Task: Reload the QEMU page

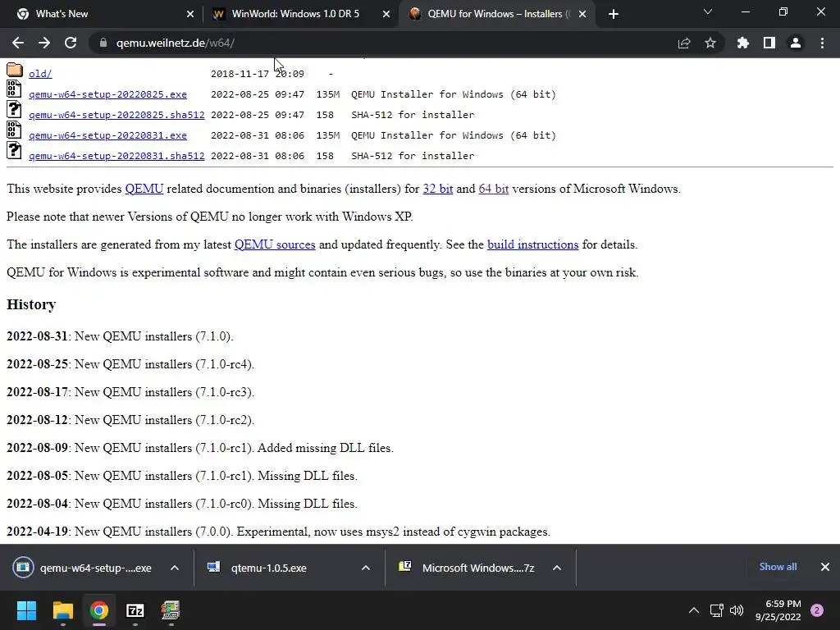Action: [71, 43]
